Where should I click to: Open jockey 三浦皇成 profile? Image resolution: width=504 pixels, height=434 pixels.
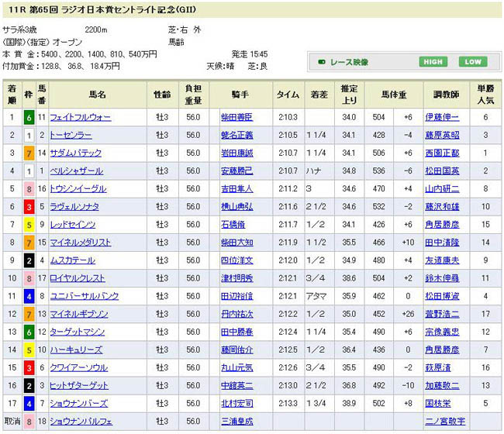[236, 421]
